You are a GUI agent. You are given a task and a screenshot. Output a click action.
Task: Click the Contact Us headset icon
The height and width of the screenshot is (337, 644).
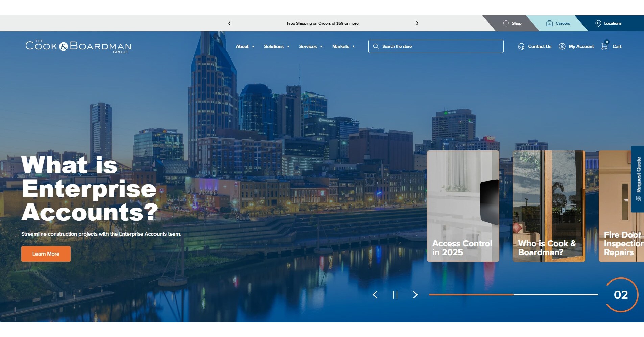(x=521, y=46)
